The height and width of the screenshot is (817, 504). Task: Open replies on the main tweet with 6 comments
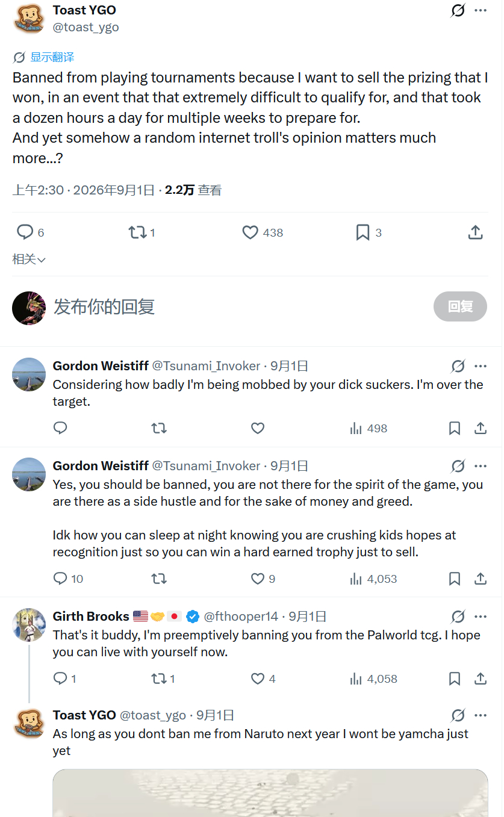(30, 232)
